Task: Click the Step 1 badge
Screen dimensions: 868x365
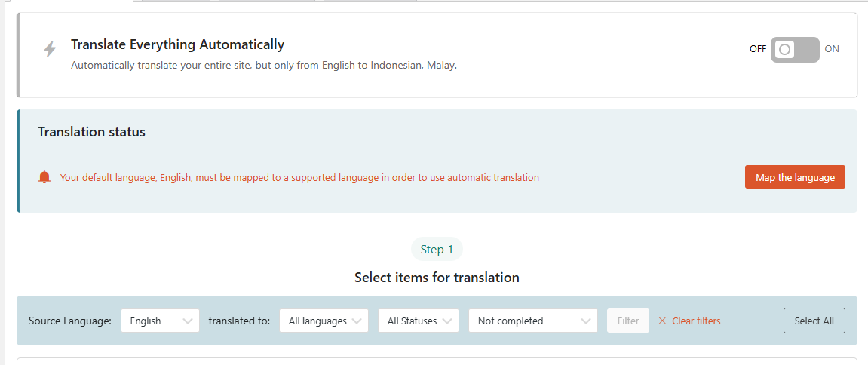Action: [437, 250]
